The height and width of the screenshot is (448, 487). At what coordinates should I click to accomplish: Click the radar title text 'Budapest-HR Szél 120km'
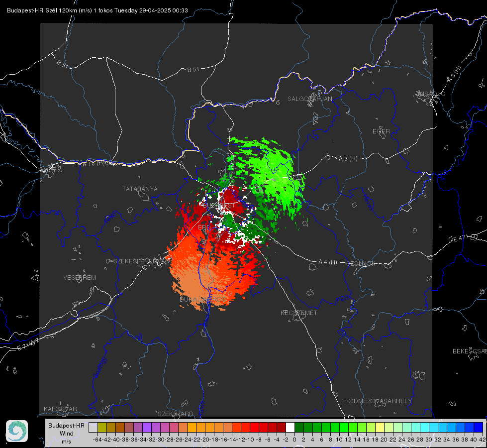[x=42, y=10]
